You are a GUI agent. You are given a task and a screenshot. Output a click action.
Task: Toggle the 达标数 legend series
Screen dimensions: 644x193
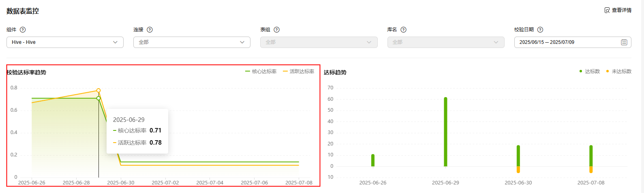pyautogui.click(x=590, y=72)
